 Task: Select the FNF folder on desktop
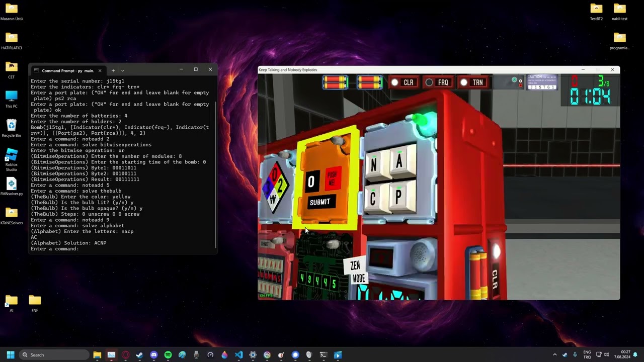(x=35, y=303)
